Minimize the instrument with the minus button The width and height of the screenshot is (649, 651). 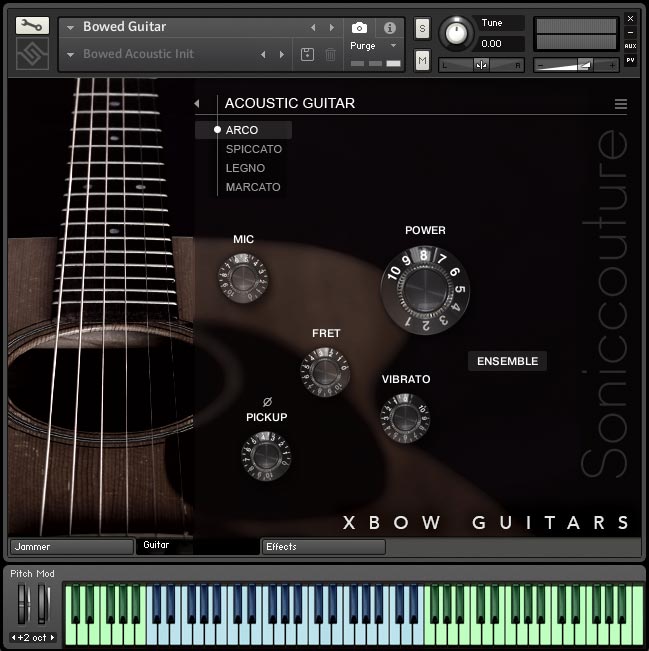(x=630, y=32)
